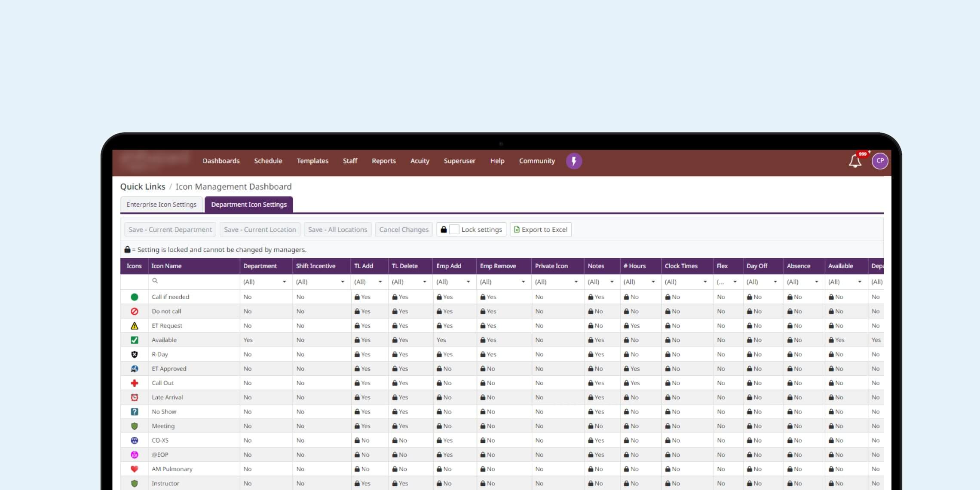Click the red Do not call icon
The height and width of the screenshot is (490, 980).
[x=135, y=311]
